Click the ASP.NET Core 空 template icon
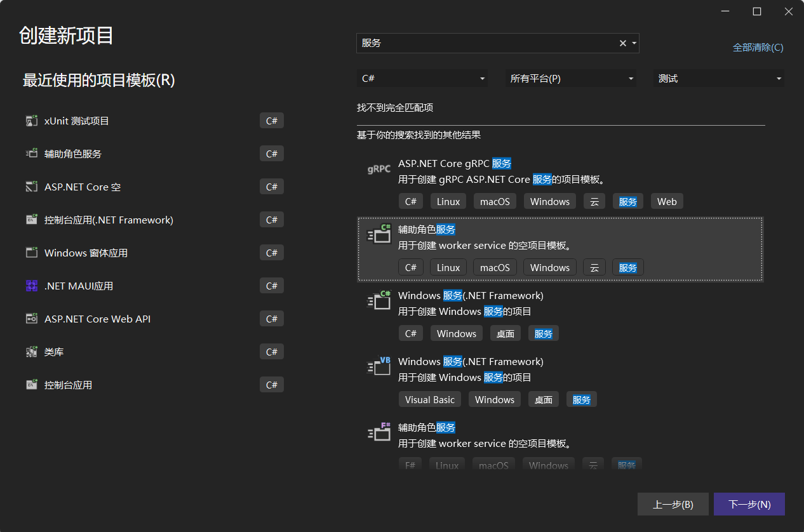The height and width of the screenshot is (532, 804). 32,187
